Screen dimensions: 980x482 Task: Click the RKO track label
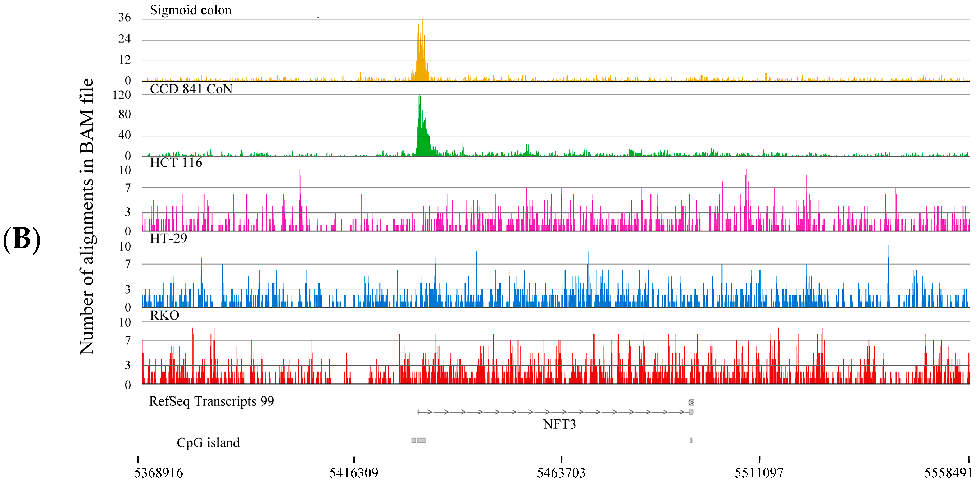165,316
